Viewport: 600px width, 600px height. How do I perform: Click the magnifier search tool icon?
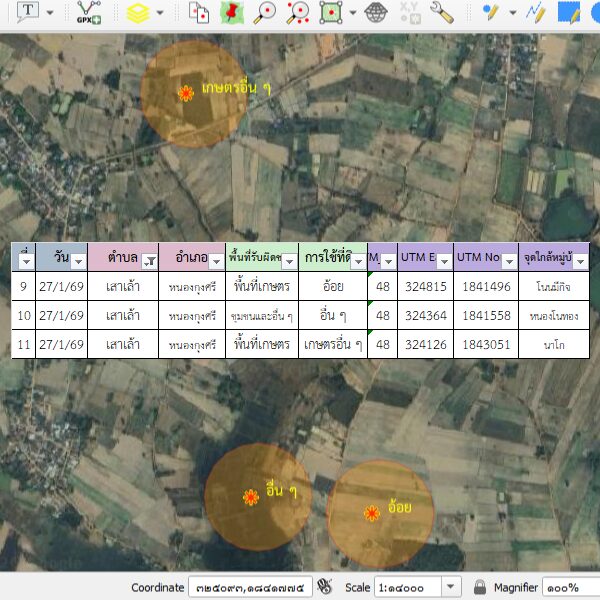[x=264, y=12]
